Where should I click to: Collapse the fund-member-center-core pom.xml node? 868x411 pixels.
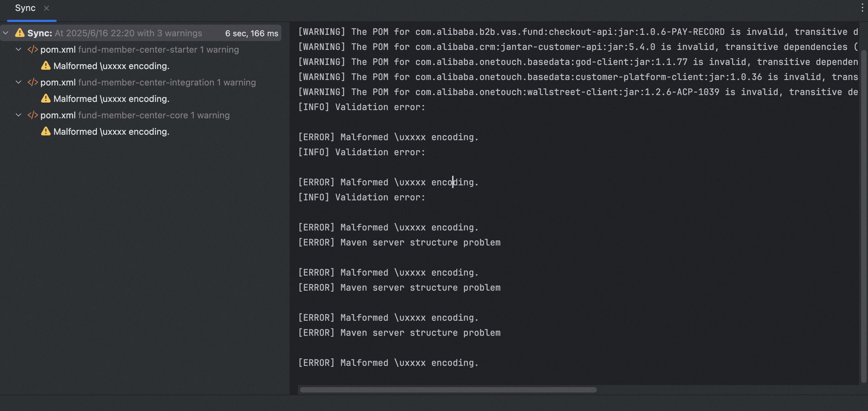click(x=18, y=115)
